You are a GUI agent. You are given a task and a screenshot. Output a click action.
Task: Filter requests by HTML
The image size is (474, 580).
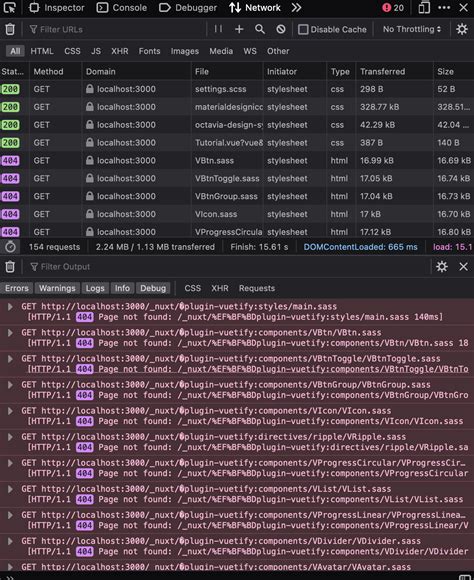point(42,51)
